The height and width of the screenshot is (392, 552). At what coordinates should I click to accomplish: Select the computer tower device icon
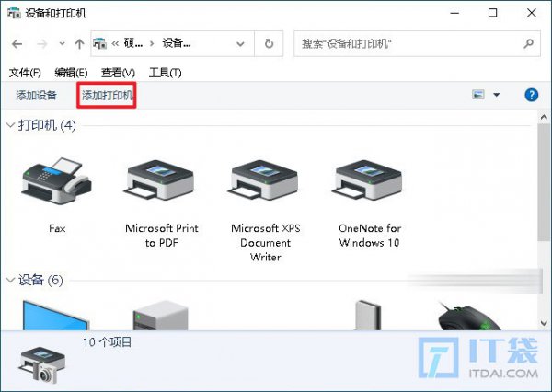(160, 316)
